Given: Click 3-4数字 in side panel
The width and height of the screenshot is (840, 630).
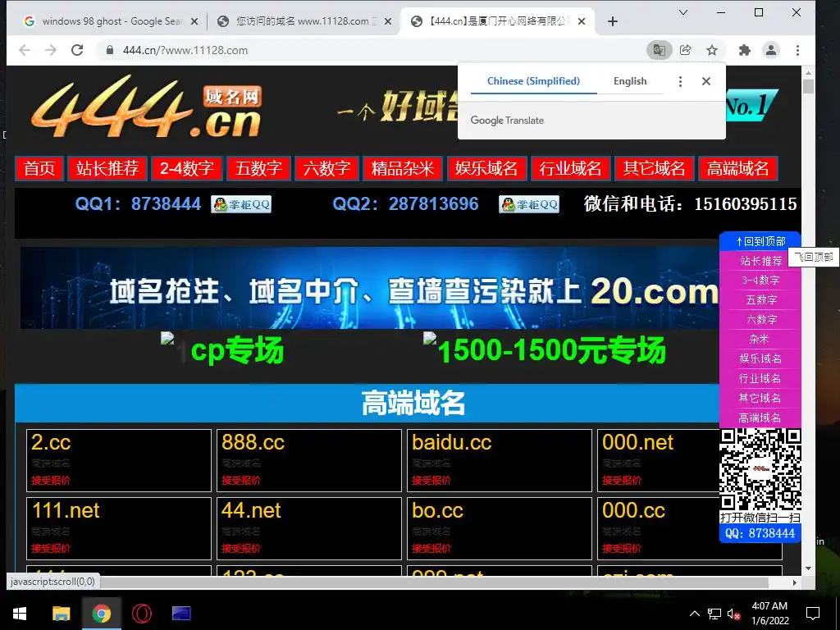Looking at the screenshot, I should coord(760,281).
